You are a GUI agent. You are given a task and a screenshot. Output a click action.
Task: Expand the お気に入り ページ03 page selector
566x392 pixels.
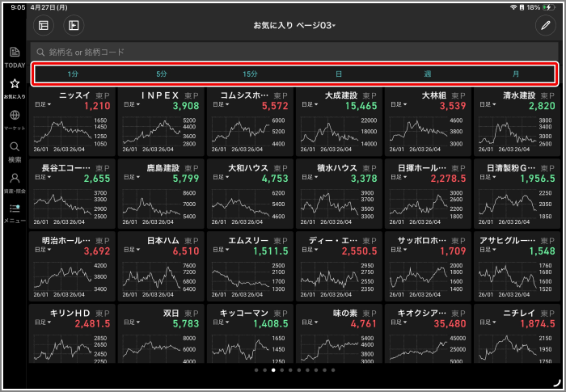[294, 26]
